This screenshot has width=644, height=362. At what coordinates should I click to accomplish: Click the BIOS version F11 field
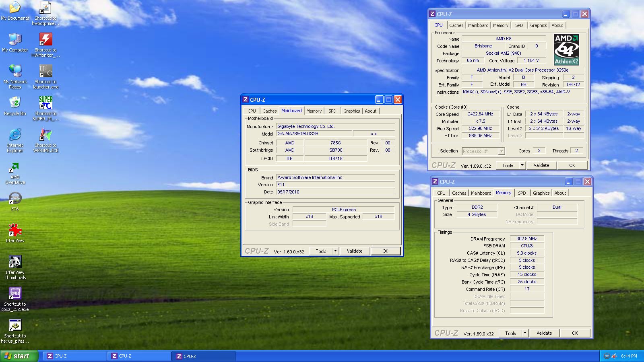(x=335, y=185)
